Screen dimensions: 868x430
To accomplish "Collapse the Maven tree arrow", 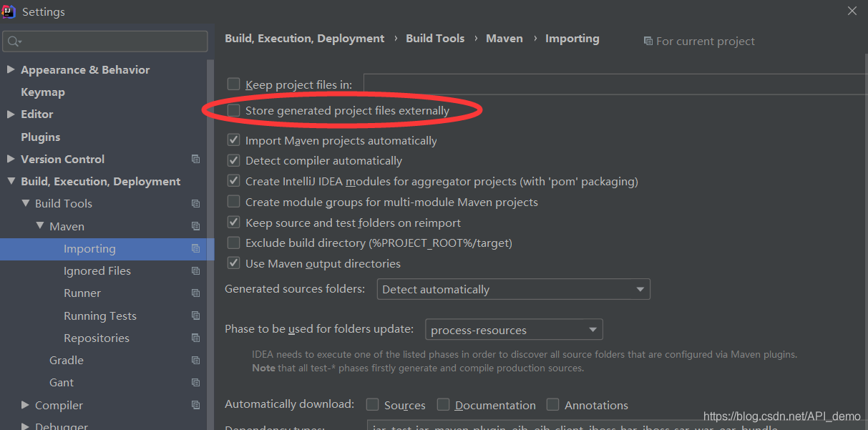I will click(39, 226).
